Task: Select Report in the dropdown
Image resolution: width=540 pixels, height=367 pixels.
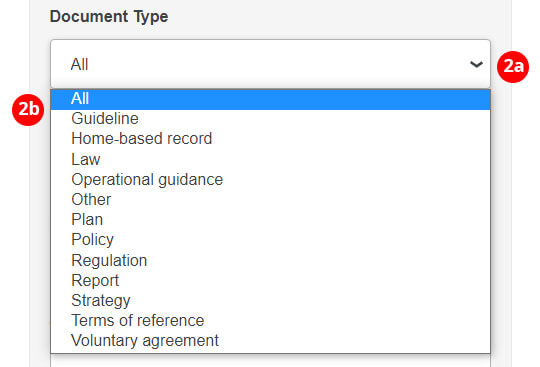Action: coord(270,280)
